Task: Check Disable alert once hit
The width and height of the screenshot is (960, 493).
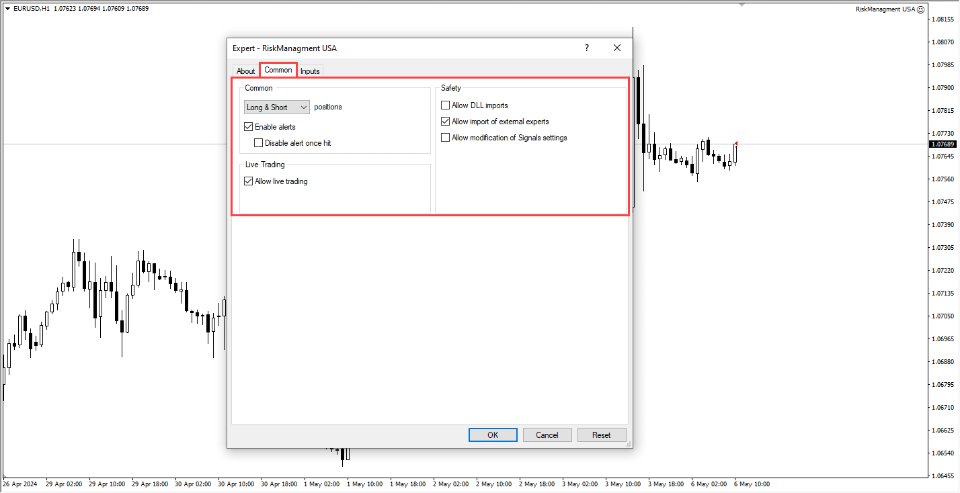Action: (258, 143)
